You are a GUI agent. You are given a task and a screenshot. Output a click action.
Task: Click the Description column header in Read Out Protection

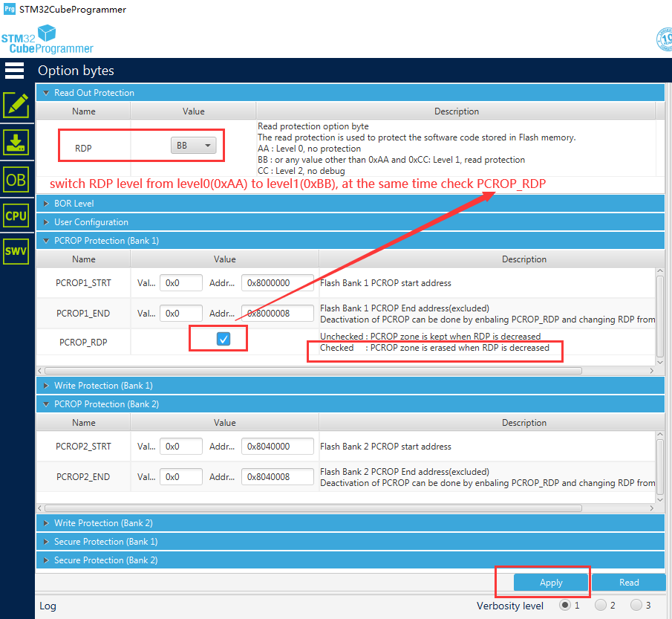[457, 111]
